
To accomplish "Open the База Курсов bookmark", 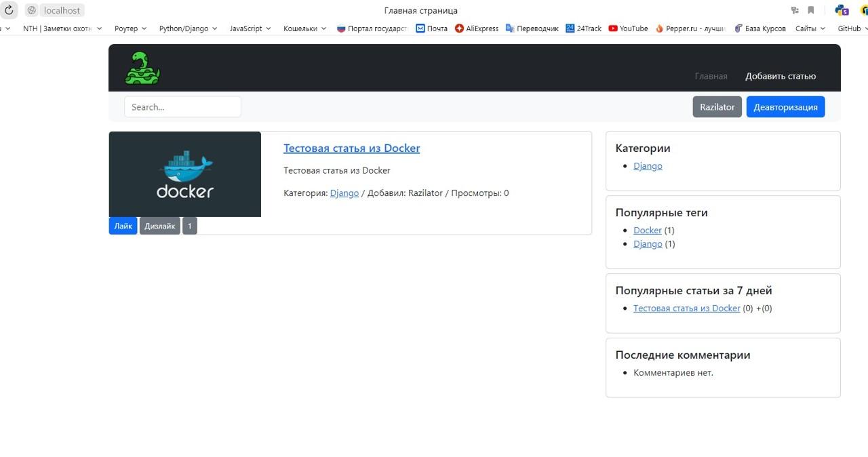I will 760,28.
